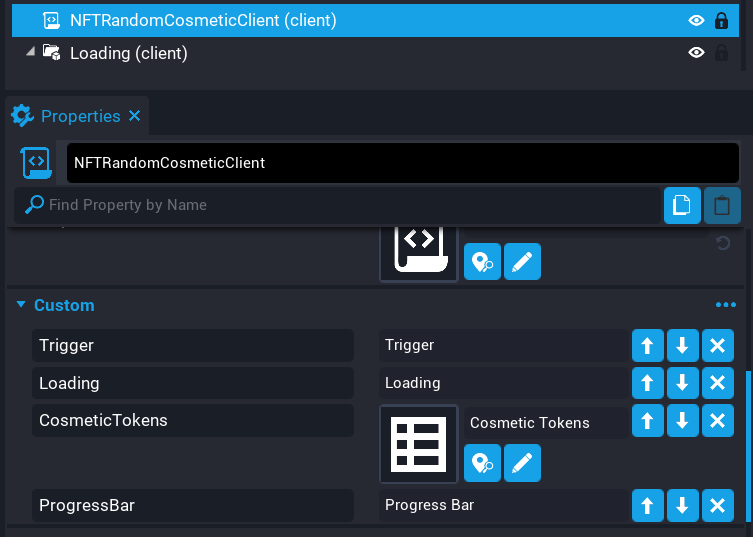Open the Custom section three-dot menu
Image resolution: width=753 pixels, height=537 pixels.
725,305
